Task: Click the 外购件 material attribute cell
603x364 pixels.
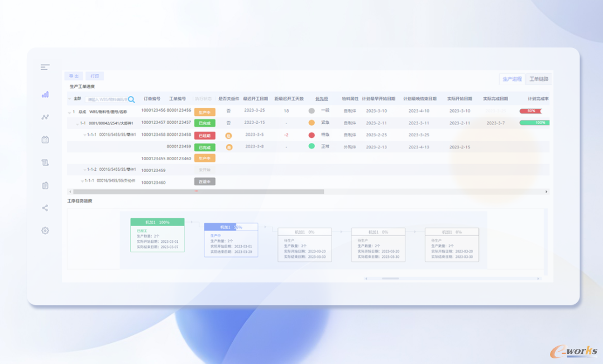Action: click(350, 147)
